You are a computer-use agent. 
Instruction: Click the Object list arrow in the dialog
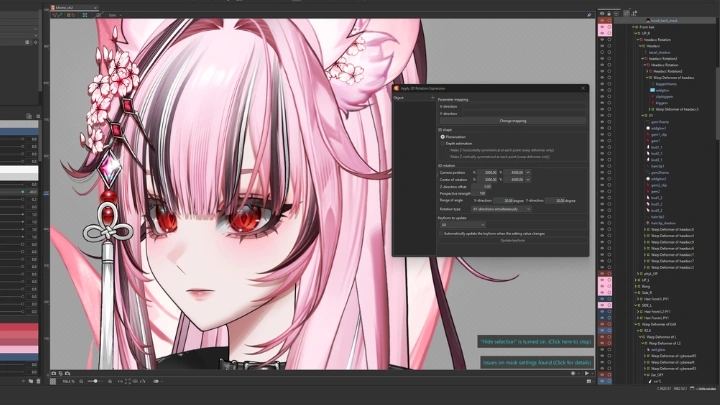pos(433,98)
